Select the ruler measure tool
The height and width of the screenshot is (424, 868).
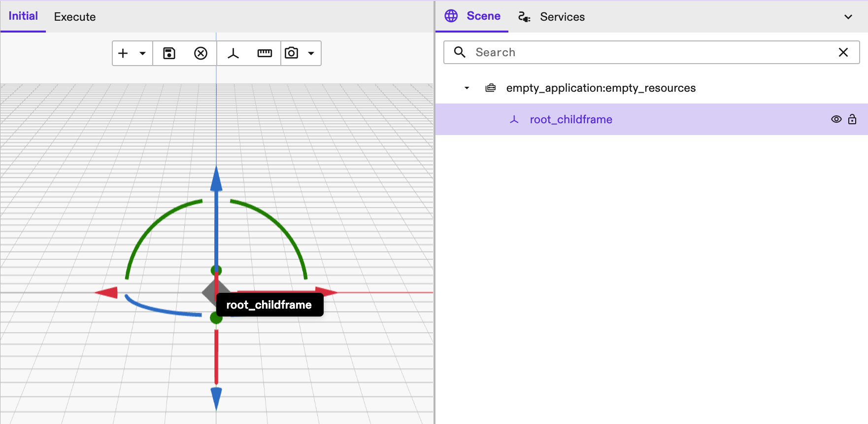[265, 53]
